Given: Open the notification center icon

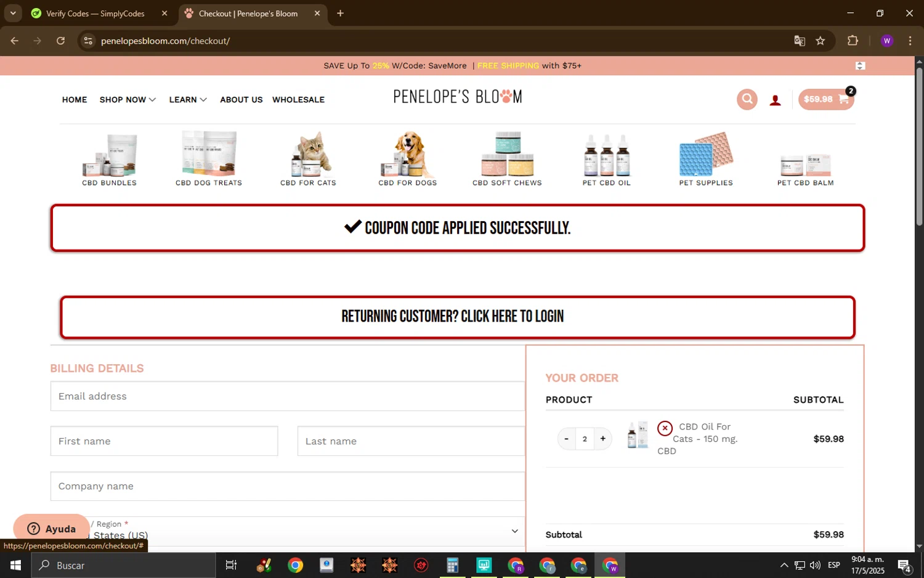Looking at the screenshot, I should tap(904, 565).
